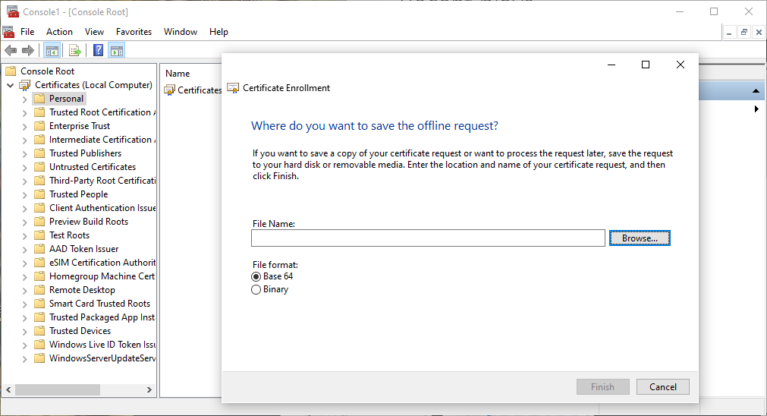Click the Browse... button
767x416 pixels.
(639, 238)
